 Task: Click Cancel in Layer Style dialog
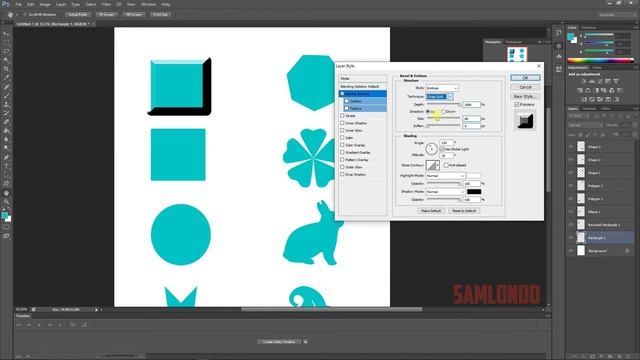(x=525, y=87)
